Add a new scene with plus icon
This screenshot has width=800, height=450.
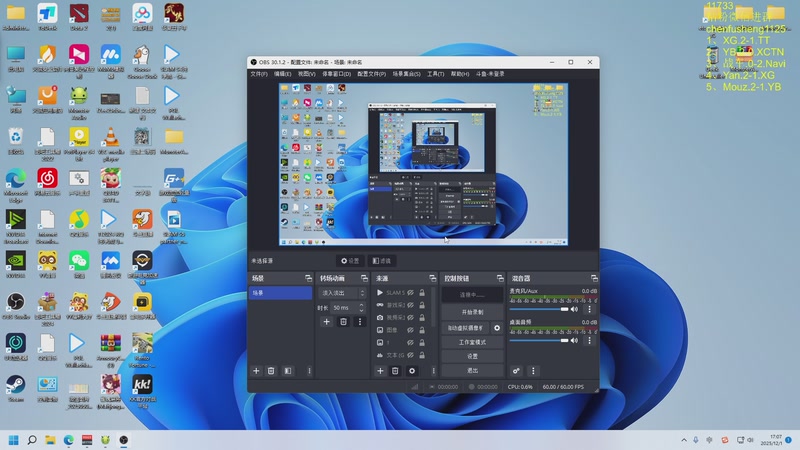click(256, 371)
